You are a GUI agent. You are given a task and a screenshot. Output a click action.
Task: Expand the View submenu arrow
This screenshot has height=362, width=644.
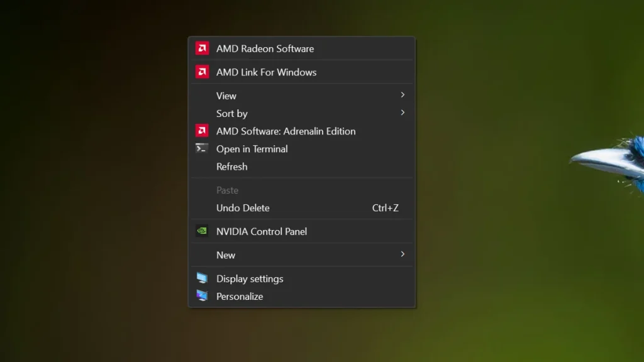pos(402,96)
